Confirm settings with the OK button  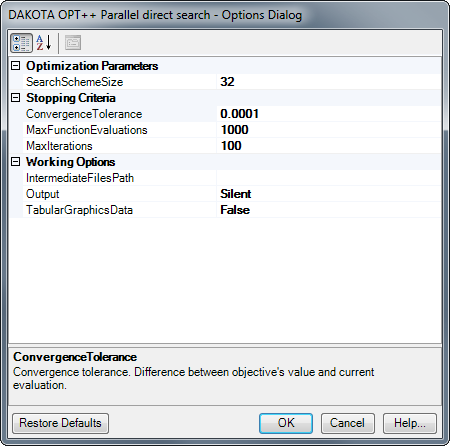(286, 423)
